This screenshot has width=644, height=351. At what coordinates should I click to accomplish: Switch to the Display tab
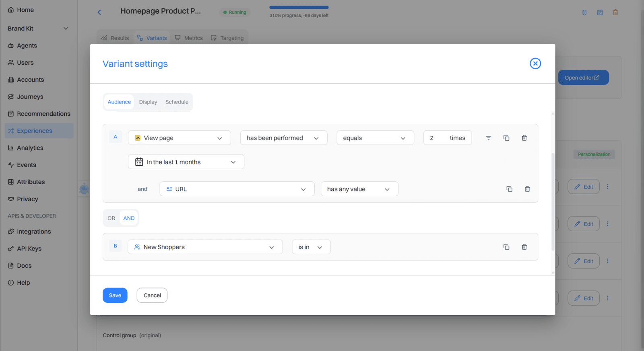coord(148,102)
